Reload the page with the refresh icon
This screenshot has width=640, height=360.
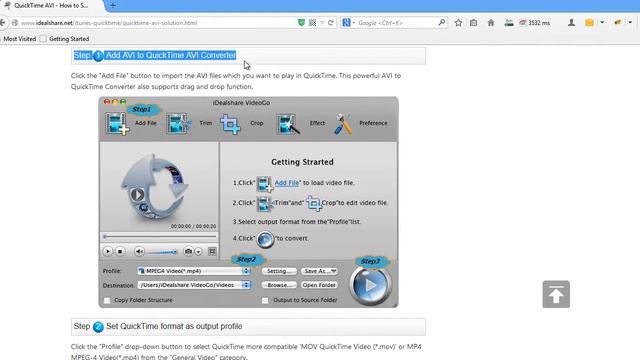coord(331,23)
